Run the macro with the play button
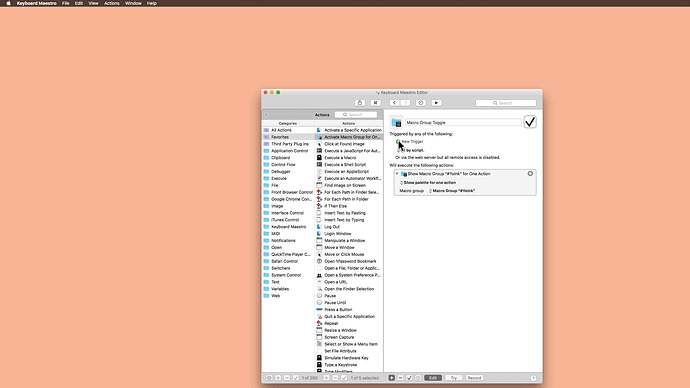Screen dimensions: 690x388 (x=436, y=102)
